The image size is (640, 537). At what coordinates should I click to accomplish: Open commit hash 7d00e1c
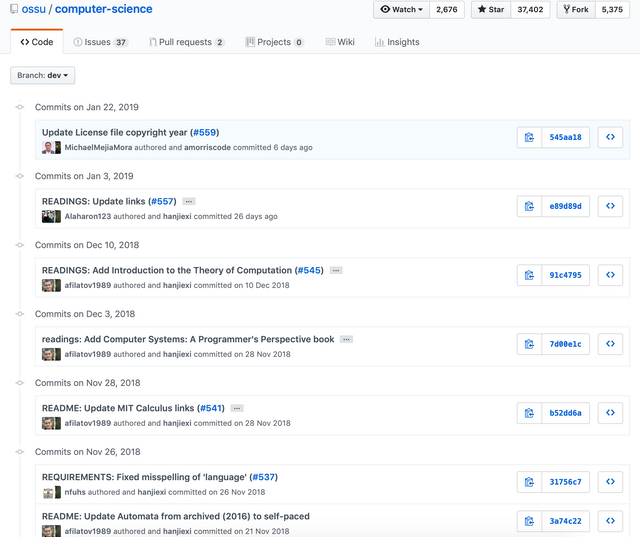(565, 344)
